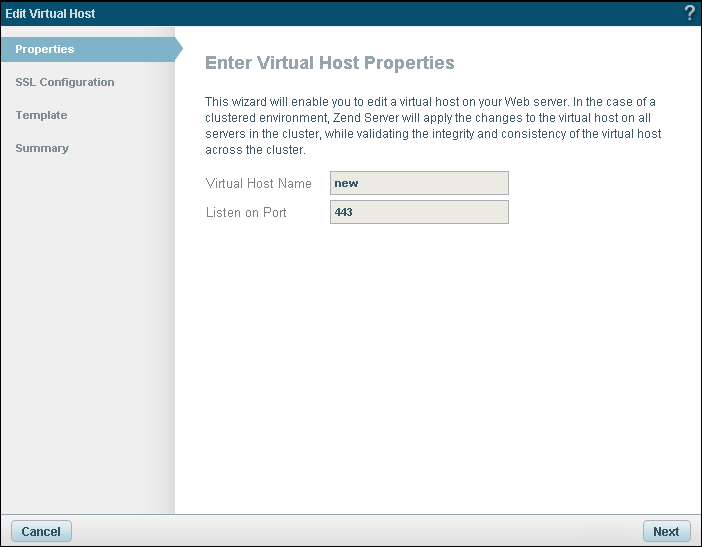Viewport: 702px width, 547px height.
Task: Click the Next button
Action: pos(665,531)
